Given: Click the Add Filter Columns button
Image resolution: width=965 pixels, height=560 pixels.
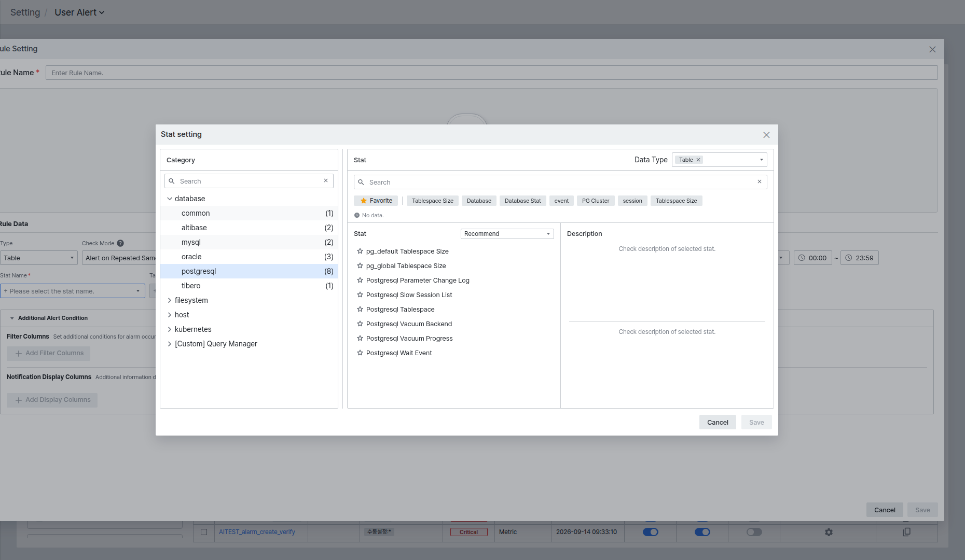Looking at the screenshot, I should (x=48, y=353).
